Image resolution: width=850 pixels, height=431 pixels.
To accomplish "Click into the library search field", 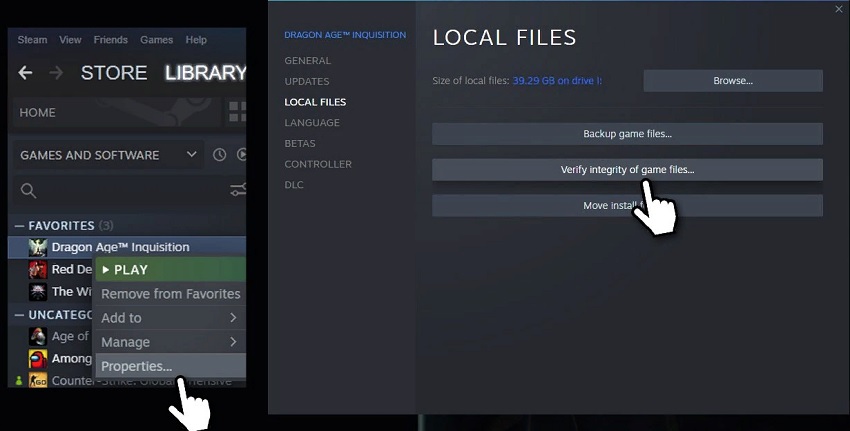I will tap(127, 190).
